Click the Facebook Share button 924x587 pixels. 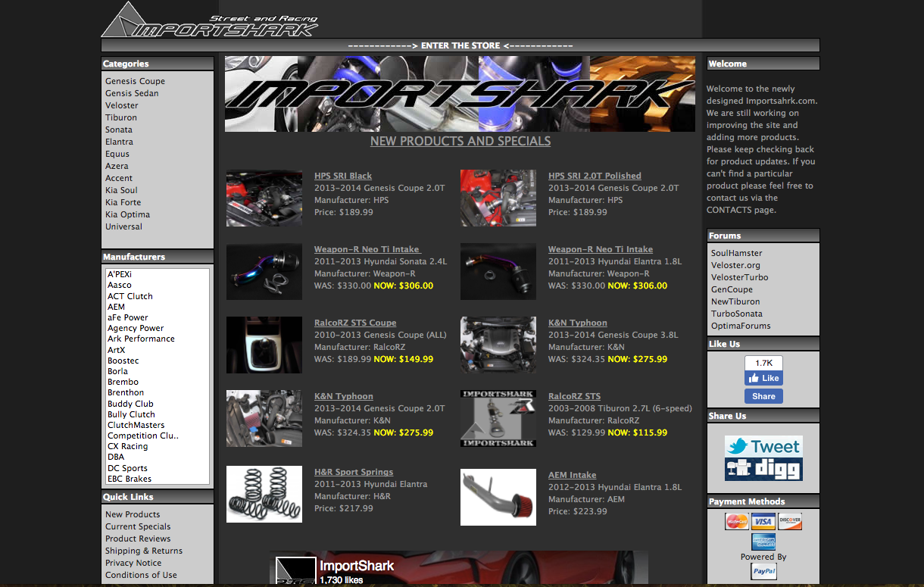[x=763, y=396]
